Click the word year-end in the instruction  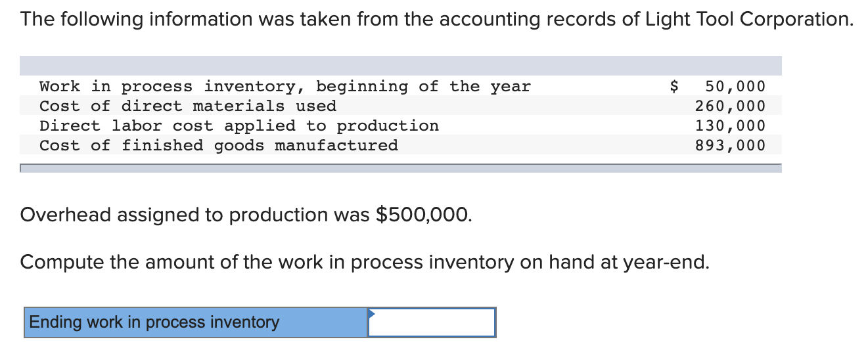[667, 263]
